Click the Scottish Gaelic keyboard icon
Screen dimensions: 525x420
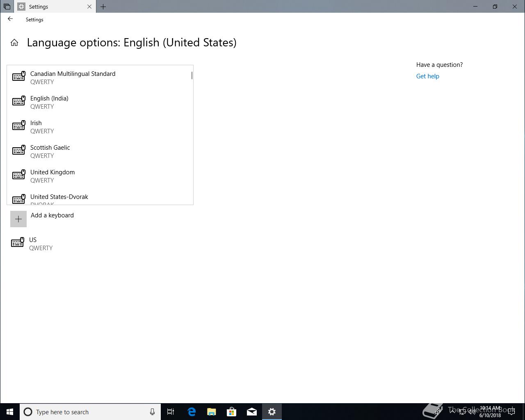(19, 151)
